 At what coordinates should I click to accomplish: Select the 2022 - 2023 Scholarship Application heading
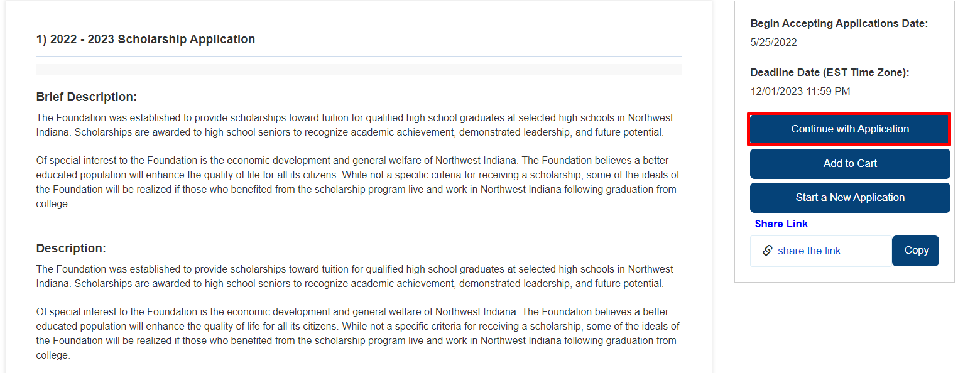[x=146, y=40]
